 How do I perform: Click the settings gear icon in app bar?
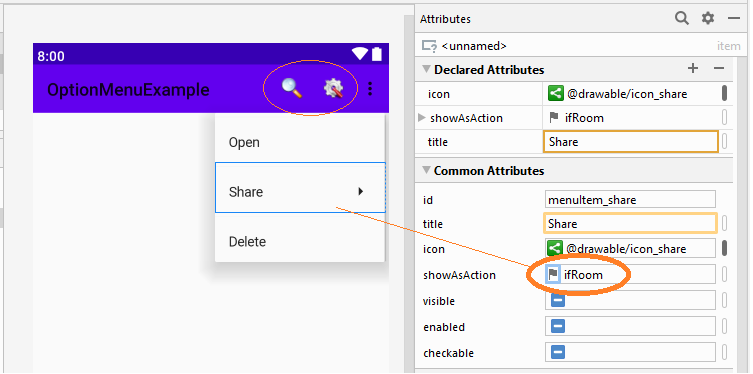pos(333,88)
